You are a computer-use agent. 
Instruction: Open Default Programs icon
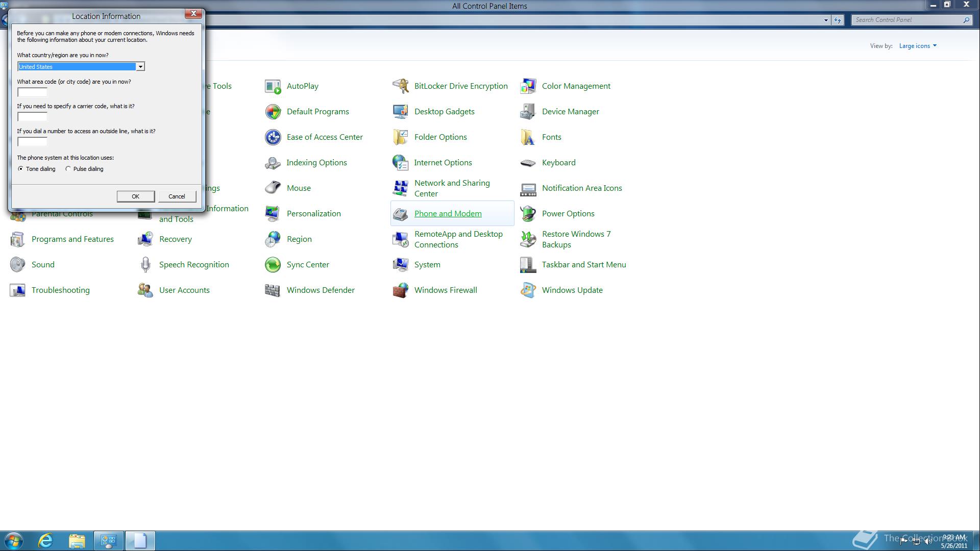tap(273, 112)
